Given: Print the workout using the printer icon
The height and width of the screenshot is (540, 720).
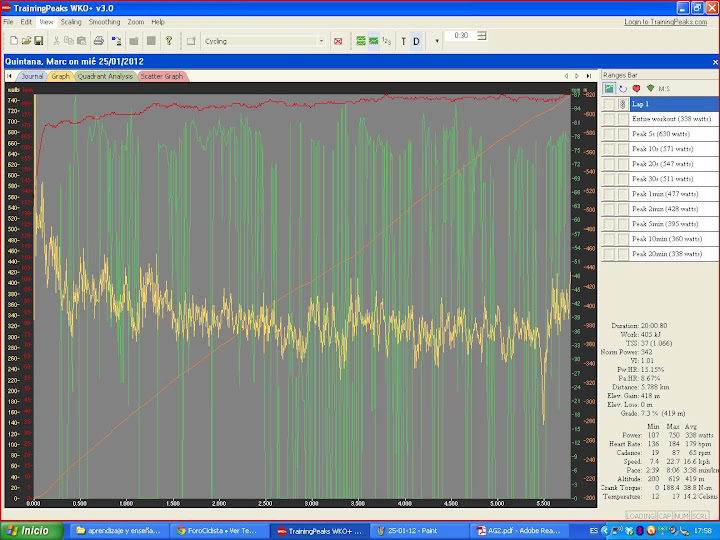Looking at the screenshot, I should click(99, 41).
